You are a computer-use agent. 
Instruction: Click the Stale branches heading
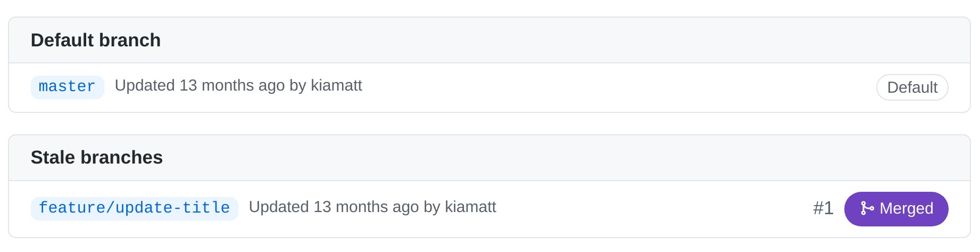point(97,158)
